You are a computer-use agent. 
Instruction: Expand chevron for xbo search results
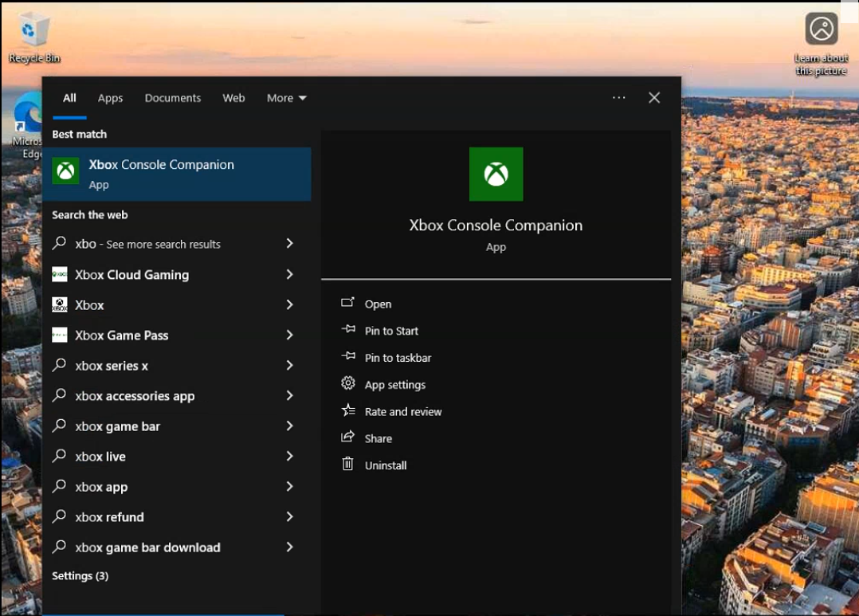coord(290,243)
